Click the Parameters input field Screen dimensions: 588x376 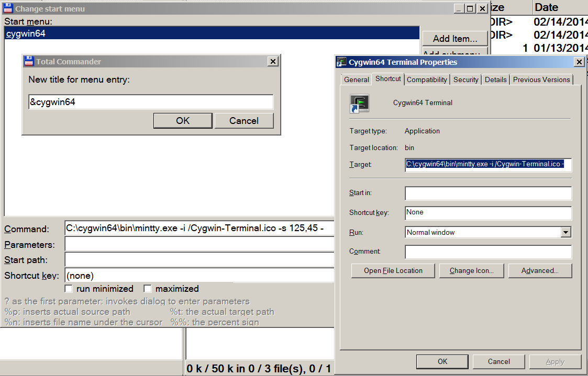pos(199,244)
